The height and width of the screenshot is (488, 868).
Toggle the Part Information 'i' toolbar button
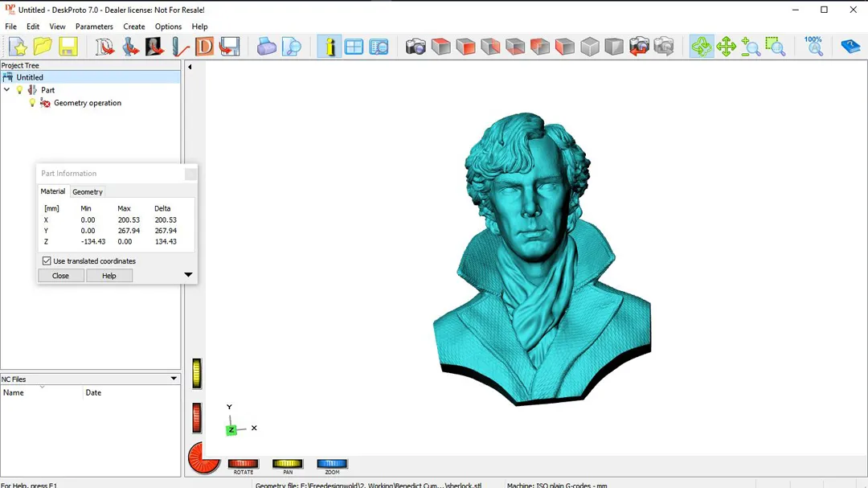[x=330, y=47]
